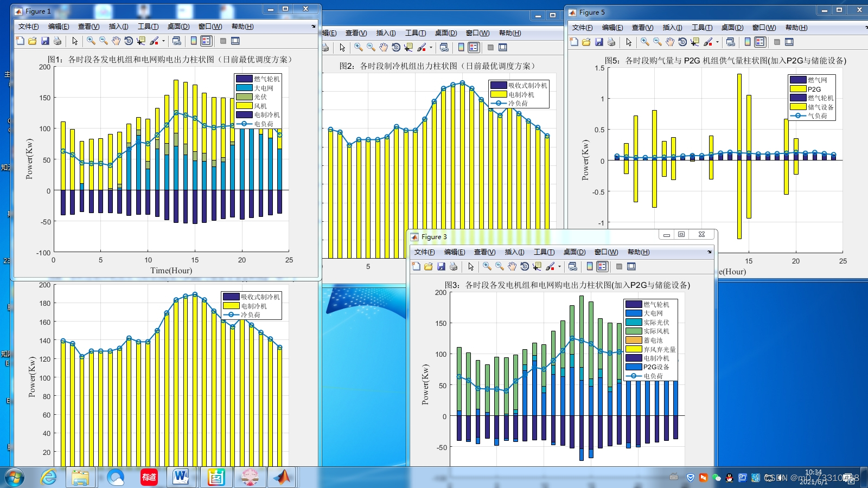The image size is (868, 488).
Task: Enable Rotate 3D tool in Figure 3
Action: pos(525,266)
